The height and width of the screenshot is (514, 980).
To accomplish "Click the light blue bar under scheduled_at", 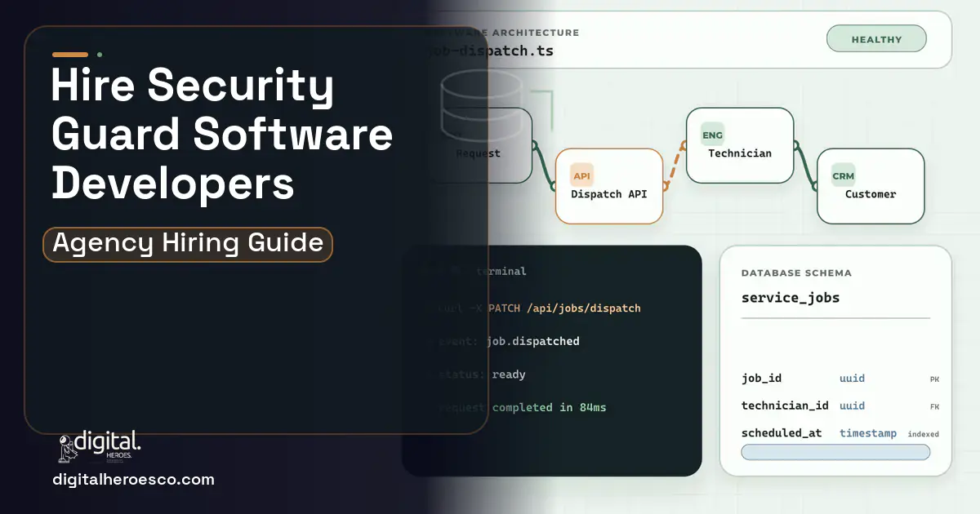I will tap(835, 452).
